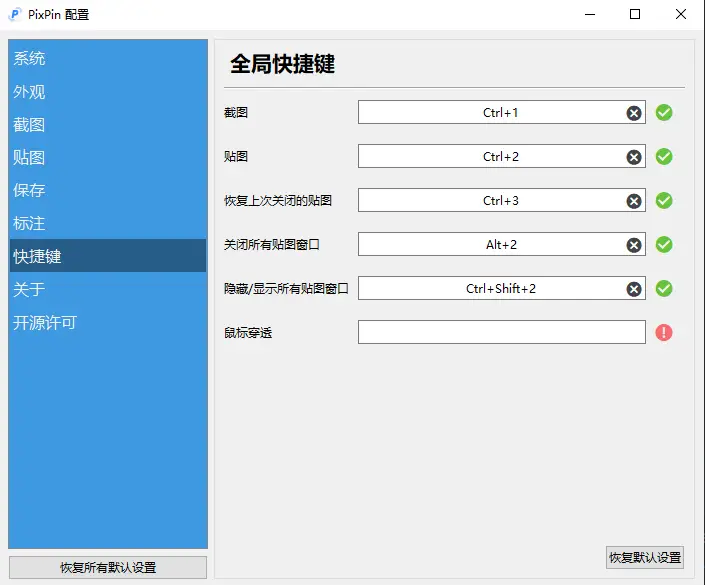Click green check icon beside Alt+2
Image resolution: width=705 pixels, height=585 pixels.
click(x=664, y=245)
